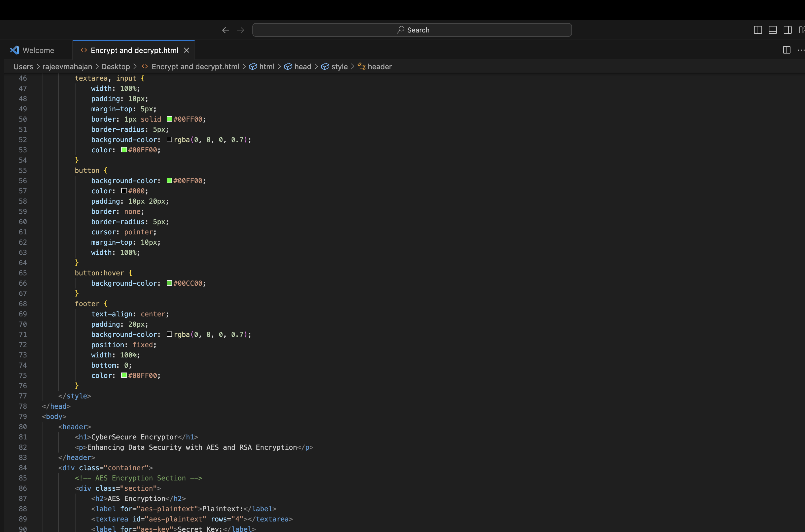The height and width of the screenshot is (532, 805).
Task: Click the rajeevmahajan folder breadcrumb
Action: pyautogui.click(x=67, y=67)
